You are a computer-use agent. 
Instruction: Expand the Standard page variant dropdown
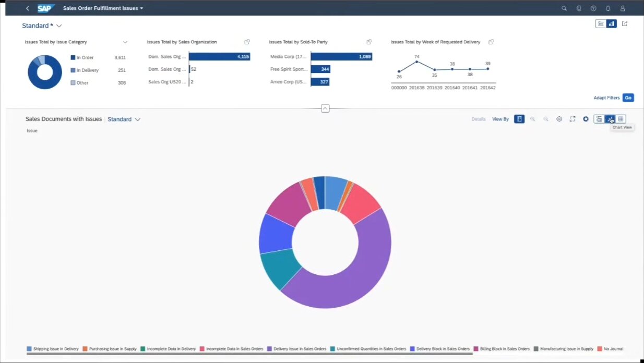[x=59, y=26]
